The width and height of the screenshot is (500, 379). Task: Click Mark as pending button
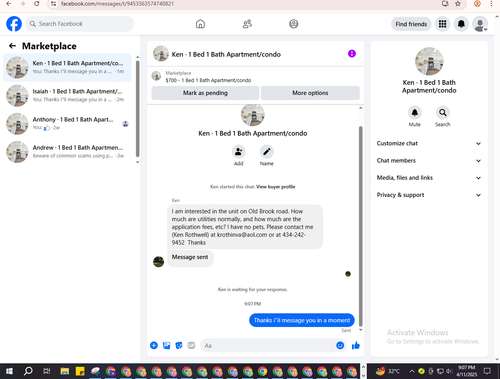[x=205, y=93]
